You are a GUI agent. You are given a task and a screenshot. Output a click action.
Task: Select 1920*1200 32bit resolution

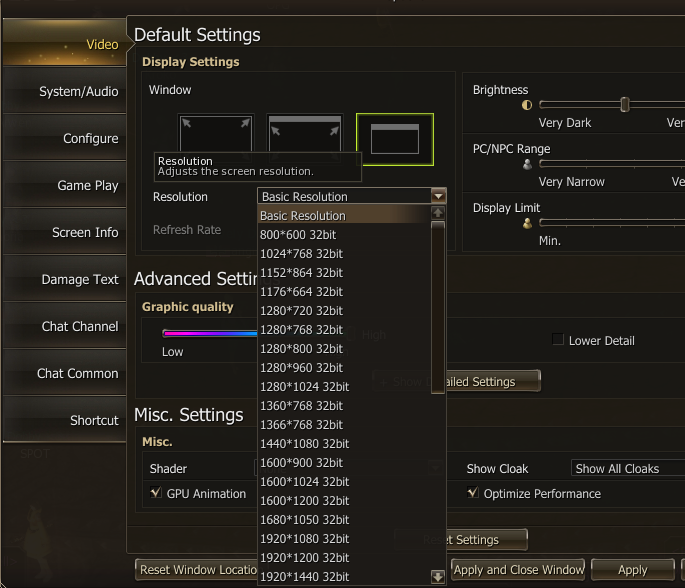pos(344,558)
